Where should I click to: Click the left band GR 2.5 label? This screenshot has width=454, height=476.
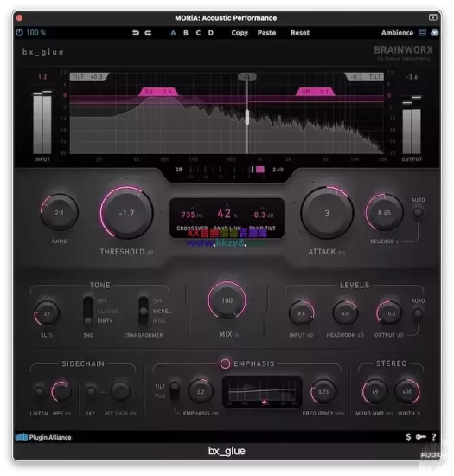point(158,92)
